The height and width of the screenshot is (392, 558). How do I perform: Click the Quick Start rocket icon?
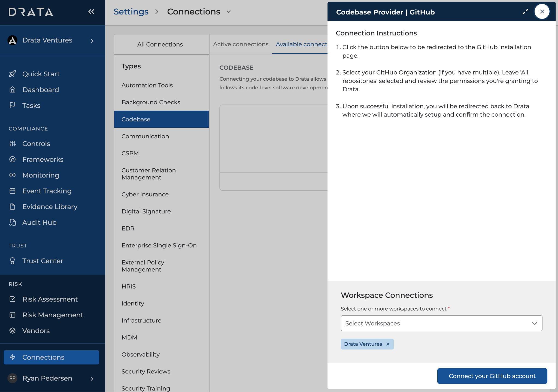pos(13,74)
